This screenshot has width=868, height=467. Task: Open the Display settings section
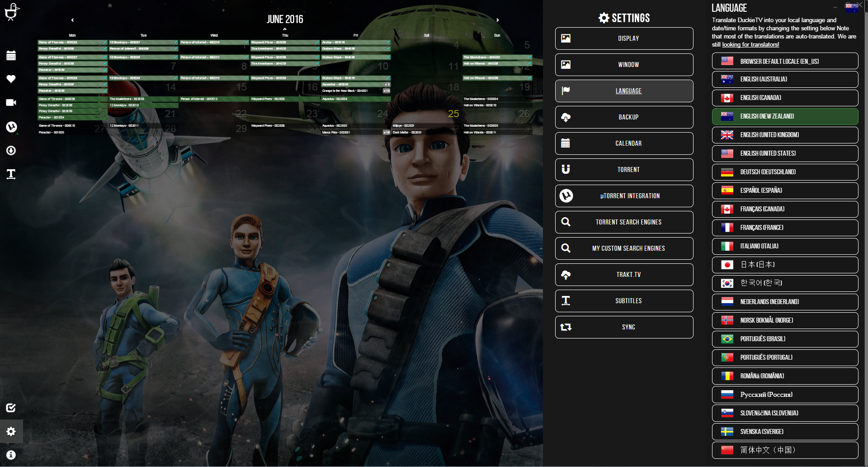(x=624, y=38)
